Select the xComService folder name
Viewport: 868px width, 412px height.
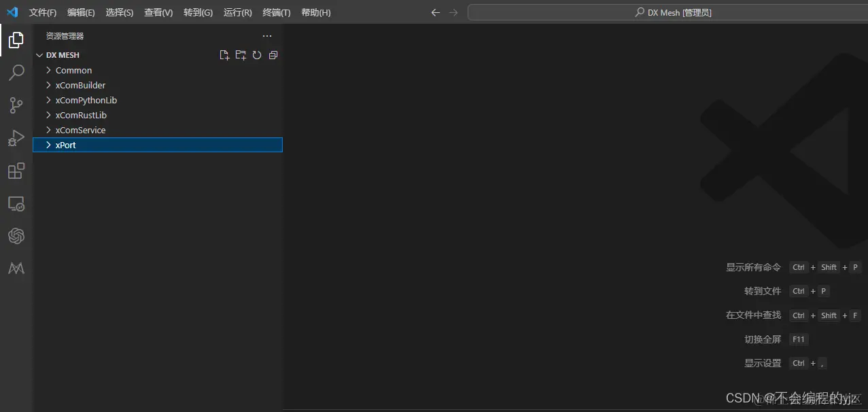pos(80,130)
